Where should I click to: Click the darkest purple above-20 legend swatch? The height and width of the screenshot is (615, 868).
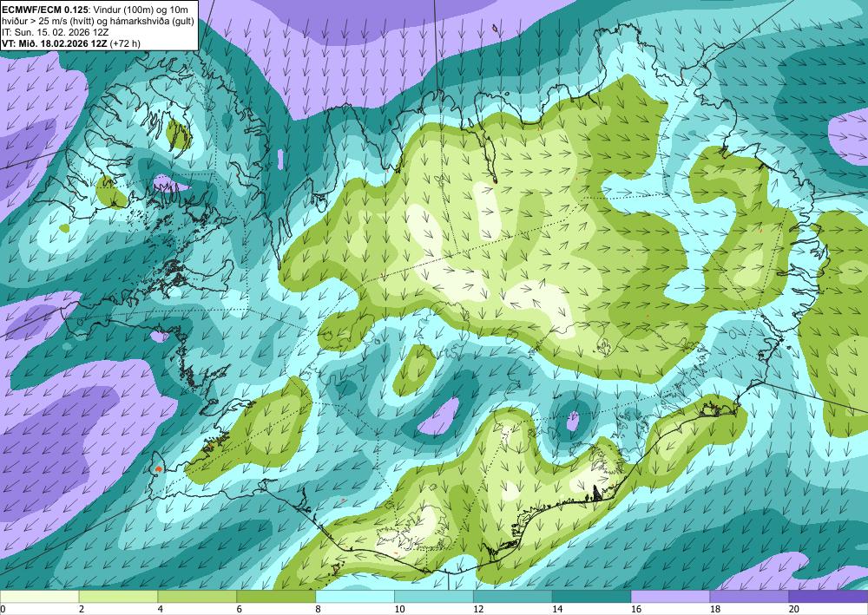(x=829, y=596)
